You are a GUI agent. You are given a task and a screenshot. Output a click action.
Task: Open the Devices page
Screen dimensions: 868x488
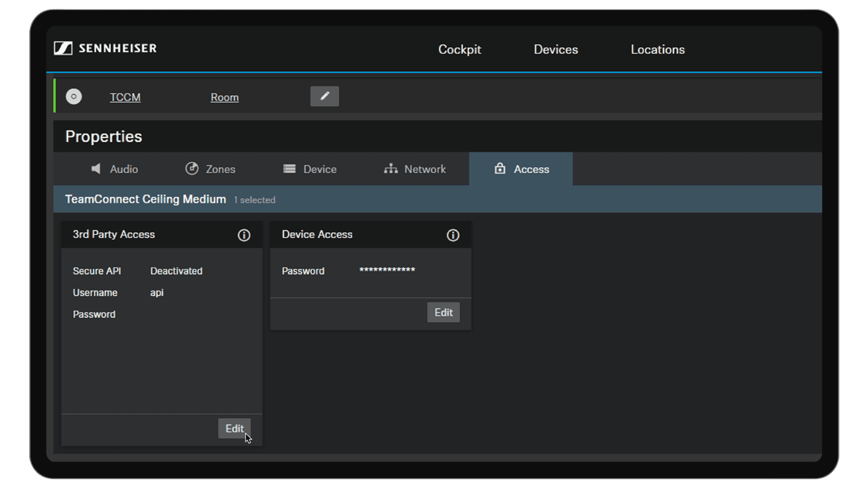click(556, 49)
